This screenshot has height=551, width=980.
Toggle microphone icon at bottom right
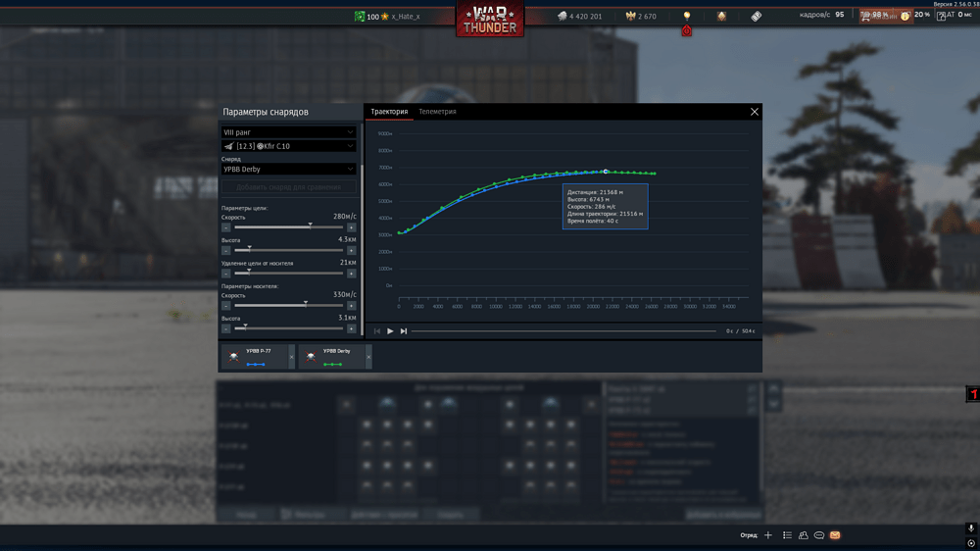[970, 528]
